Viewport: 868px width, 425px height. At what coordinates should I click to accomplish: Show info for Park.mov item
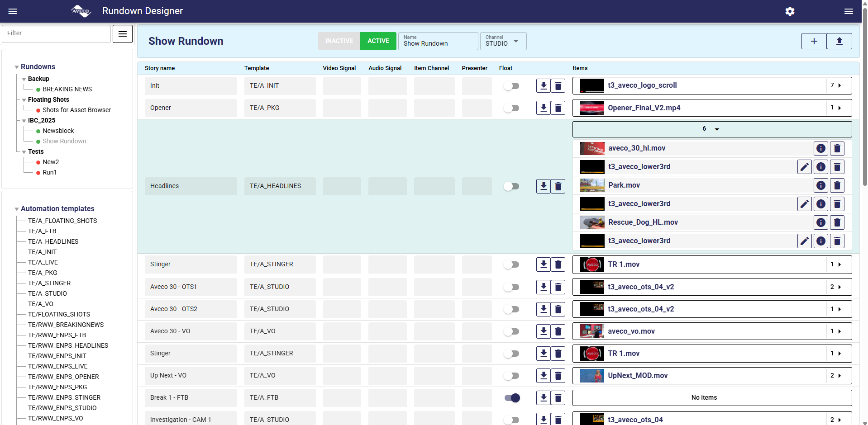pyautogui.click(x=820, y=185)
